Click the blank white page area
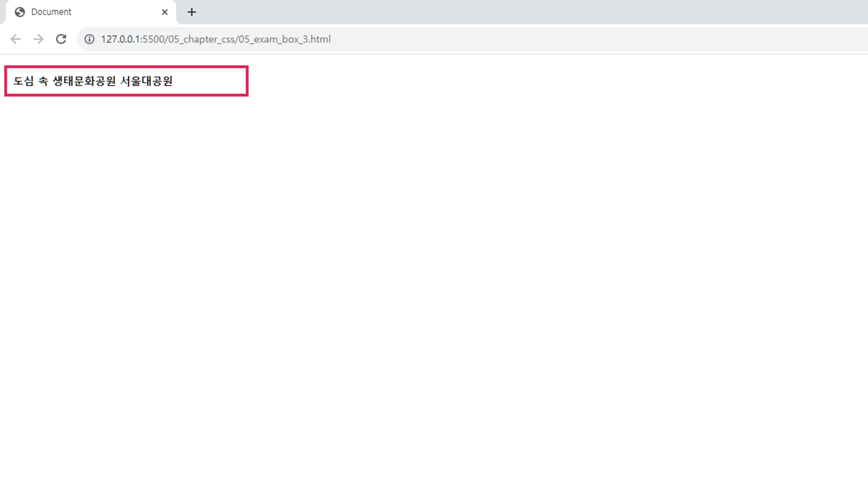868x488 pixels. 434,282
